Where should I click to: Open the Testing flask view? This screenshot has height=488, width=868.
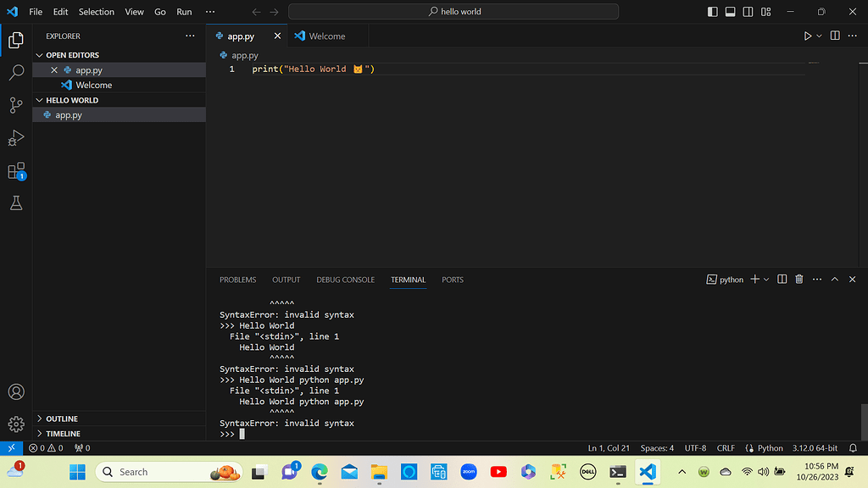point(16,203)
